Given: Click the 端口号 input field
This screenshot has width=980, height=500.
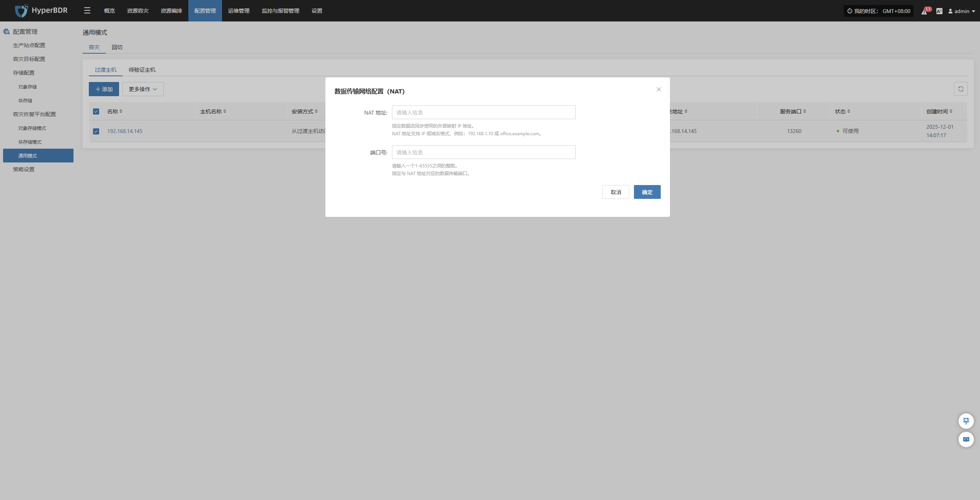Looking at the screenshot, I should 483,152.
